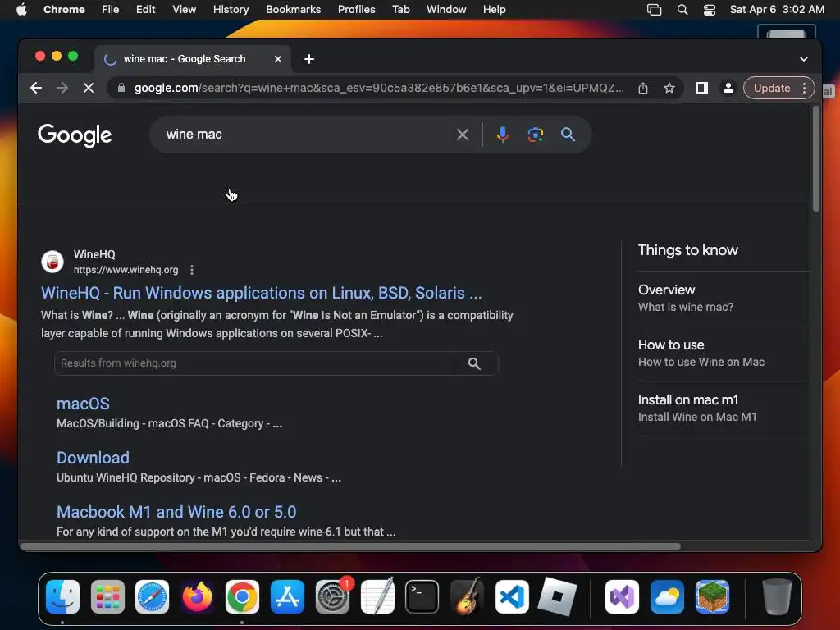Open the Chrome side panel

702,88
